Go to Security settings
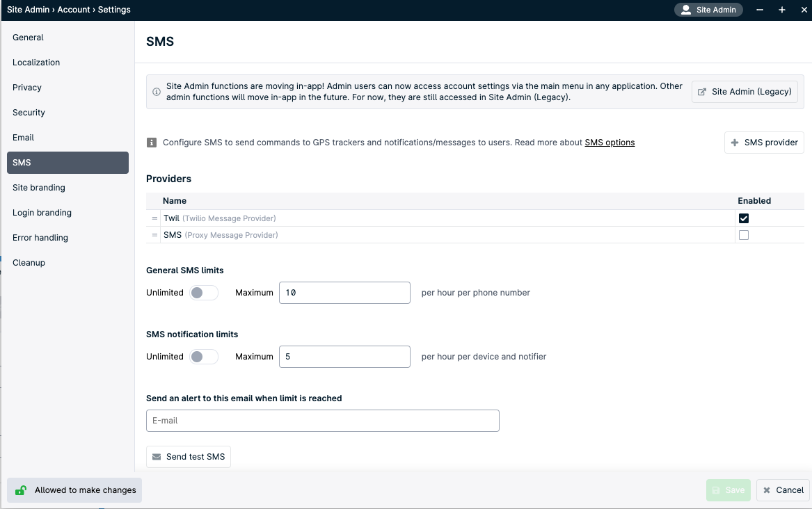This screenshot has height=509, width=812. coord(67,112)
